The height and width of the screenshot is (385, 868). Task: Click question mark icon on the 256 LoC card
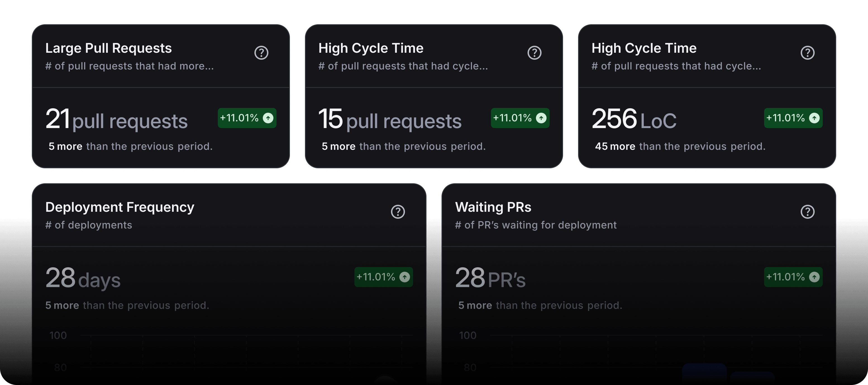click(807, 53)
